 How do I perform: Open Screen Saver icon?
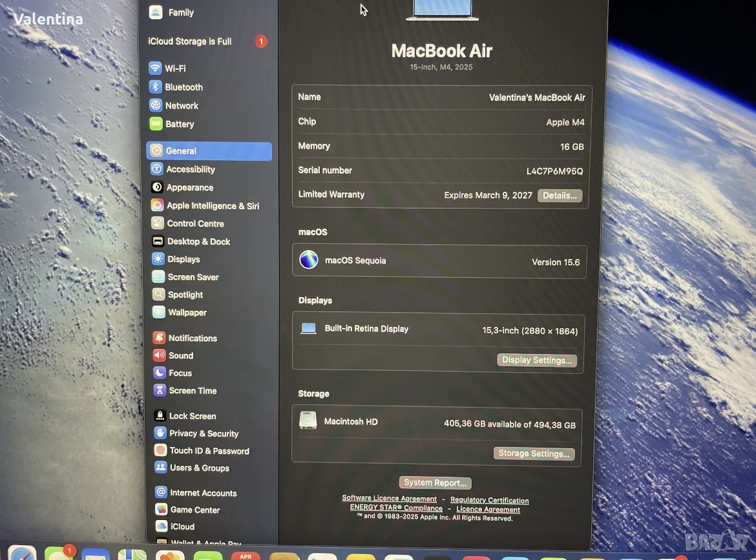(158, 276)
